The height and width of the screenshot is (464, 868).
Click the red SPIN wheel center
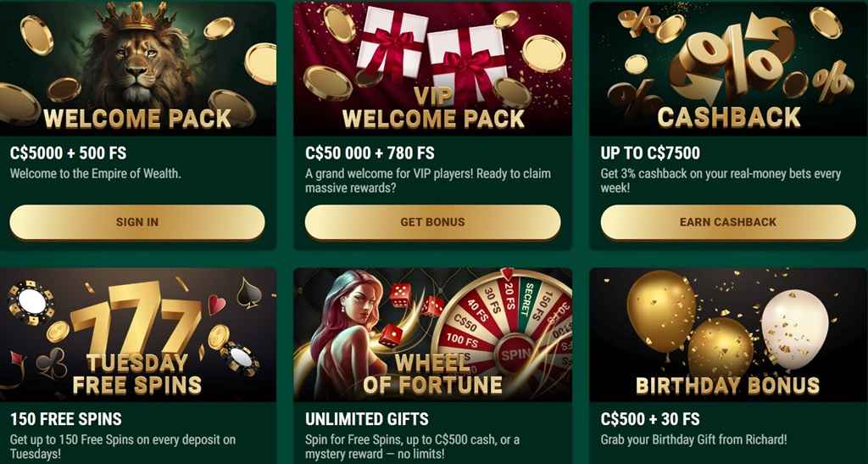point(515,354)
